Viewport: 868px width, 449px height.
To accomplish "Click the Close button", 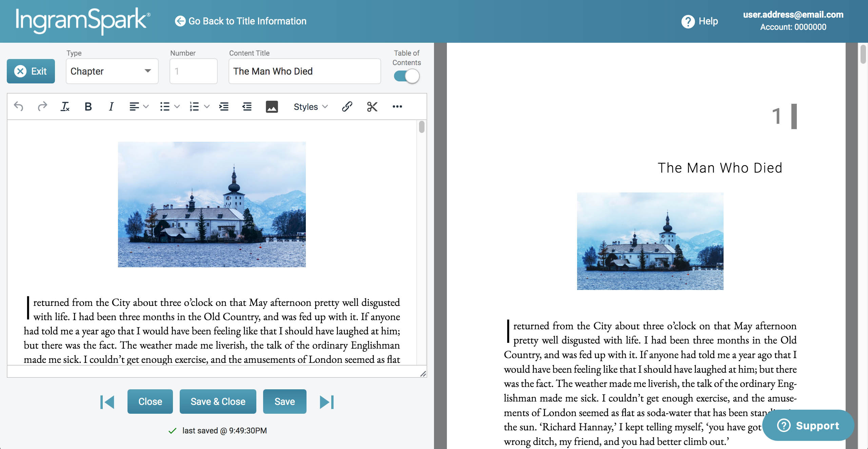I will tap(150, 402).
